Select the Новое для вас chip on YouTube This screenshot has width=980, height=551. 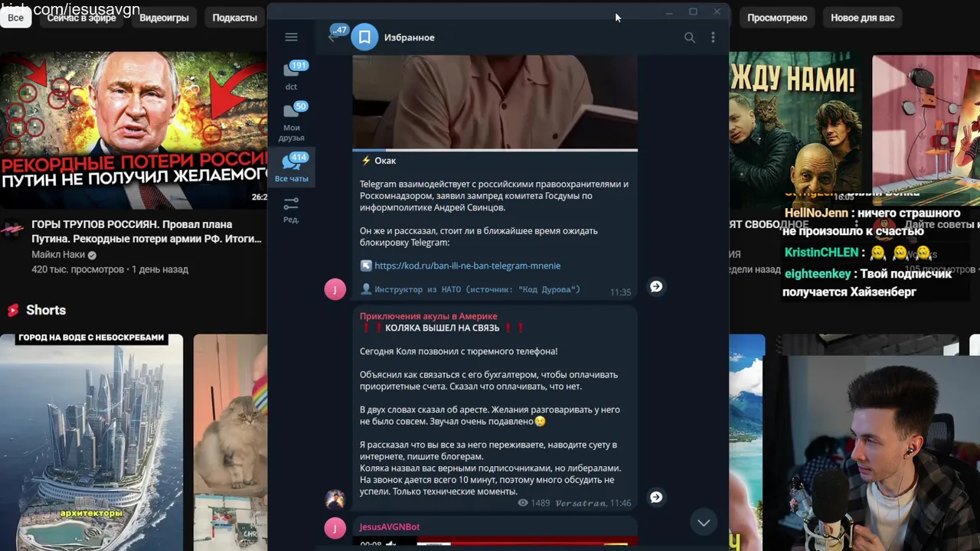862,18
